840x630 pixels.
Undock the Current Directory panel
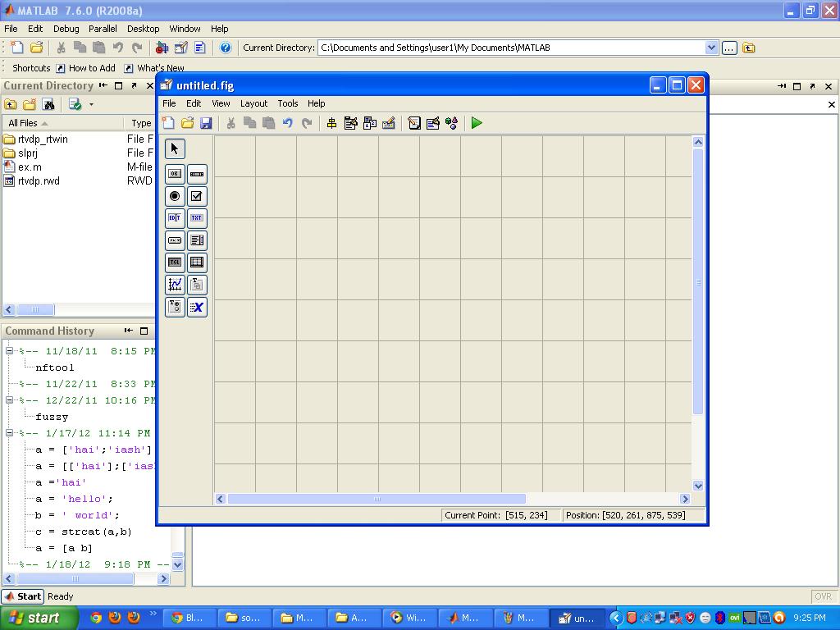pyautogui.click(x=134, y=85)
